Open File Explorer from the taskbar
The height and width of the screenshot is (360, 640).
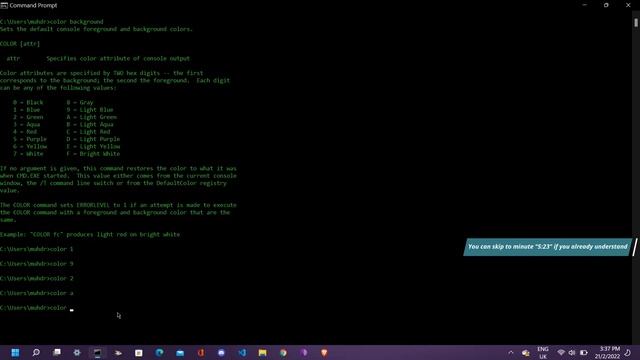pyautogui.click(x=262, y=353)
